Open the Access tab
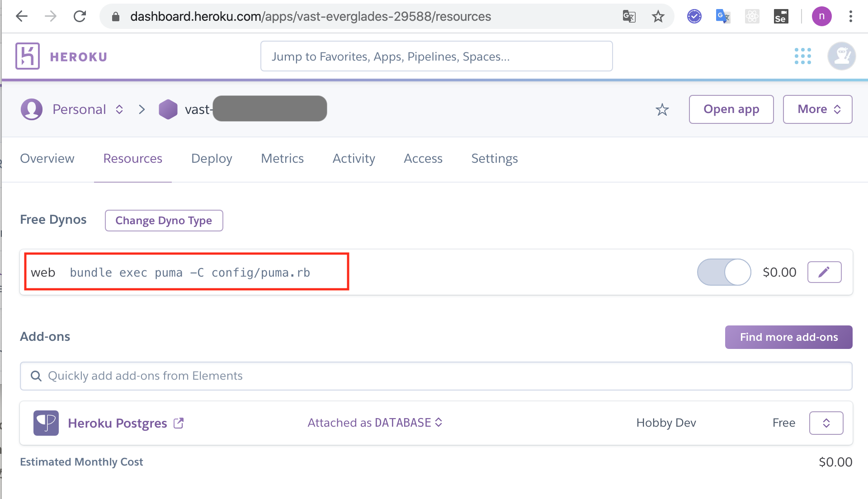This screenshot has width=868, height=499. click(x=423, y=159)
